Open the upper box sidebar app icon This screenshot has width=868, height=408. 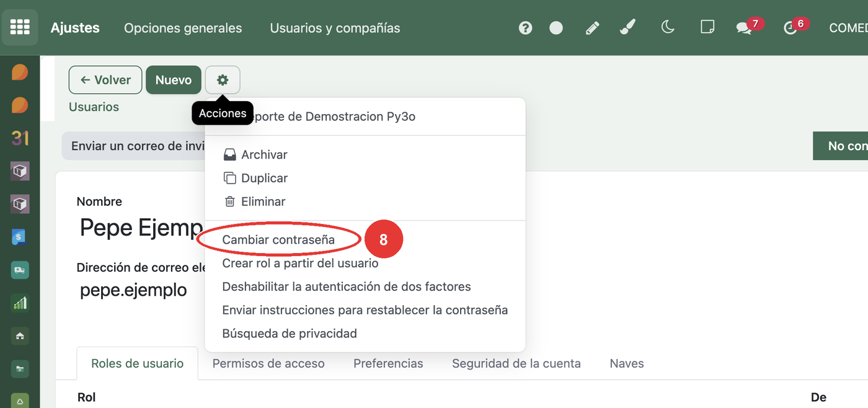tap(20, 171)
